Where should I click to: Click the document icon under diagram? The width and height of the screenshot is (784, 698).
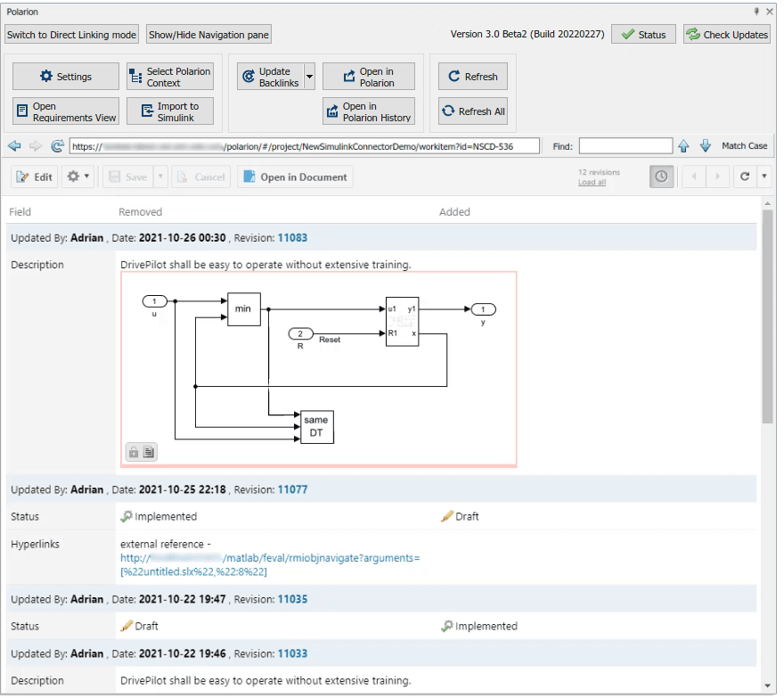point(149,452)
